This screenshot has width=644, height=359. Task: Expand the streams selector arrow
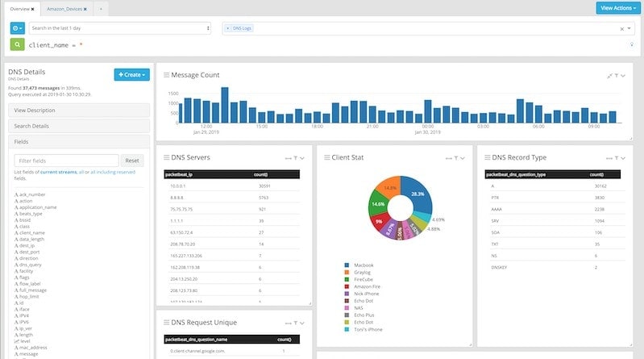point(629,28)
